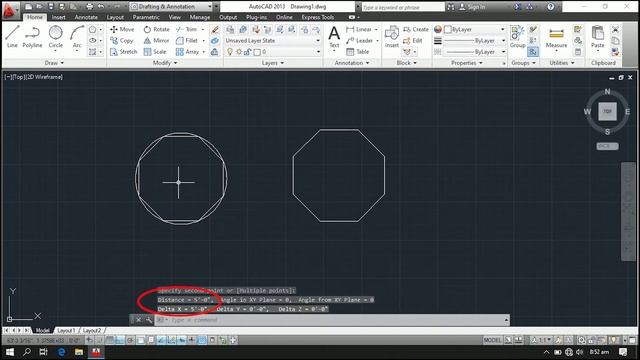This screenshot has width=640, height=360.
Task: Toggle the MODEL space button in status bar
Action: tap(492, 340)
